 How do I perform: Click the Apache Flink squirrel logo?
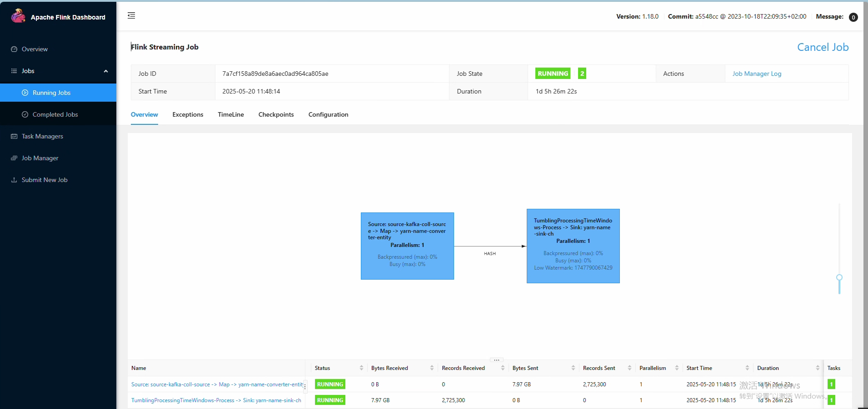(x=18, y=16)
